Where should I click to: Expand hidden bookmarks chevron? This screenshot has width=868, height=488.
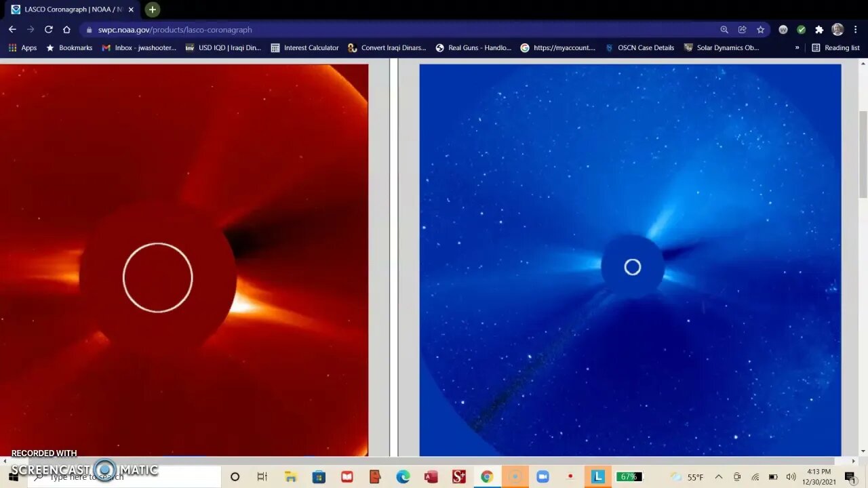(x=797, y=48)
